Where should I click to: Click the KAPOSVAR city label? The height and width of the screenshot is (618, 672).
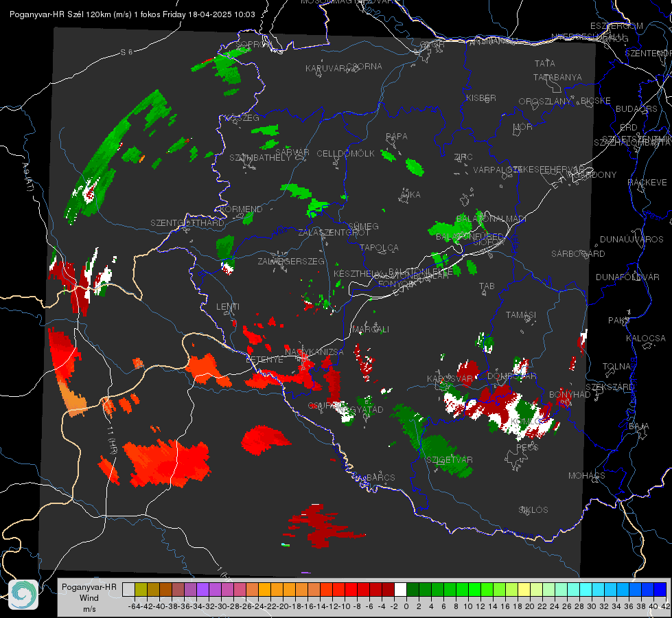(x=450, y=379)
